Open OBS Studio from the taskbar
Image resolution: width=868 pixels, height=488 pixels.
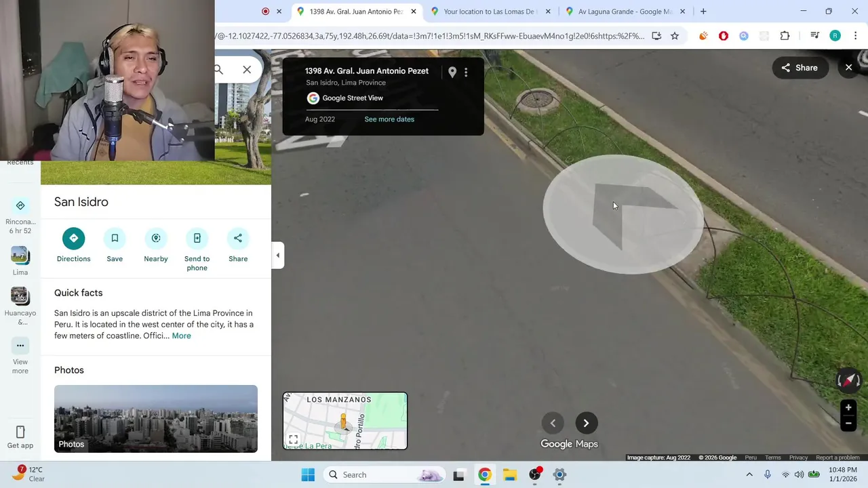tap(535, 474)
